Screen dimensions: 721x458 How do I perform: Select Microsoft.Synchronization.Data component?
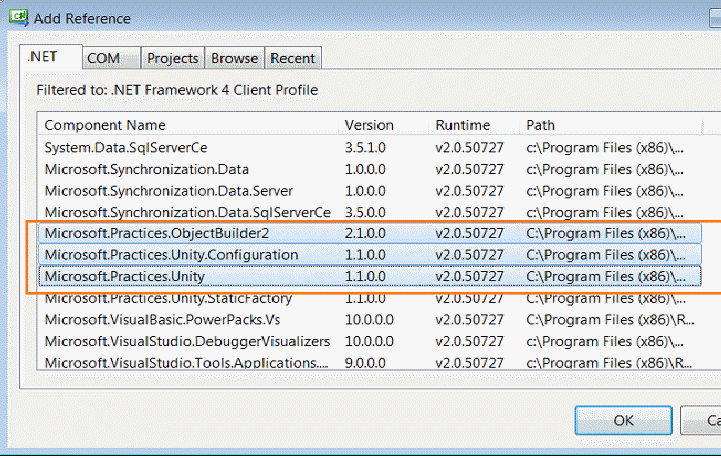(x=370, y=169)
